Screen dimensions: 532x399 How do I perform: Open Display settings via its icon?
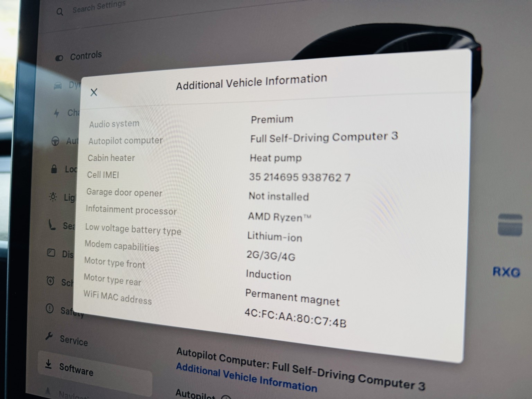point(51,253)
